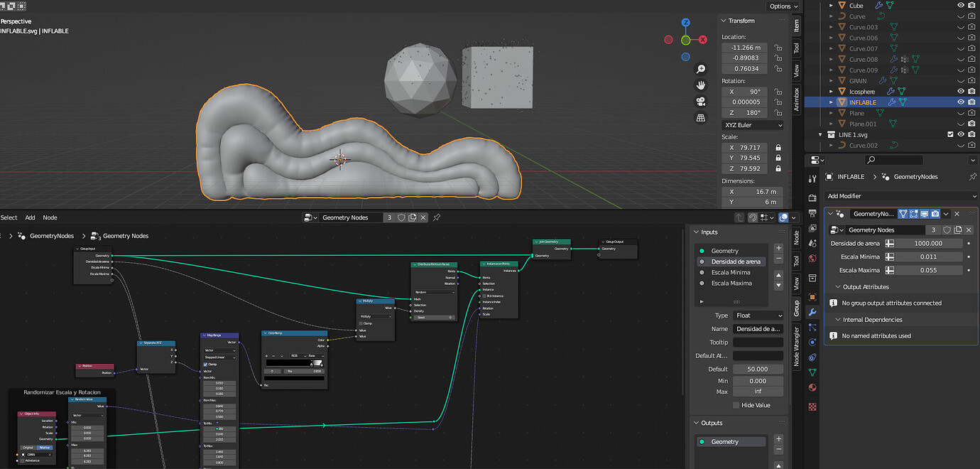Screen dimensions: 980x469
Task: Click the mesh data icon beside Icosphere
Action: (901, 91)
